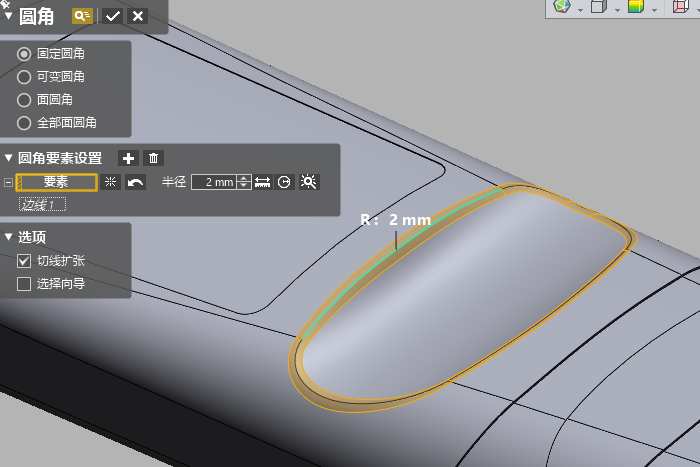
Task: Collapse the 圆角要素设置 section
Action: point(9,158)
